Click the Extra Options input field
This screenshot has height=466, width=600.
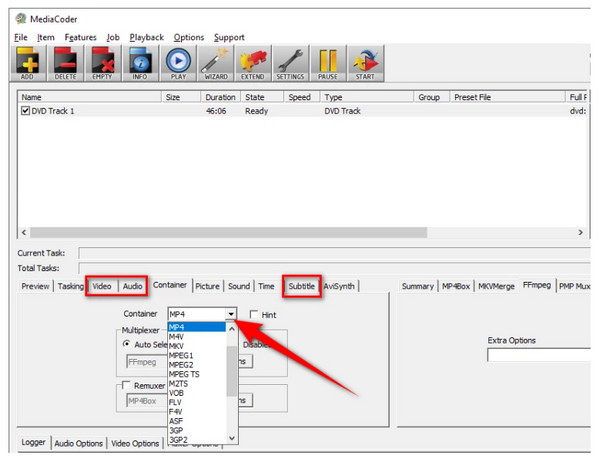click(542, 355)
